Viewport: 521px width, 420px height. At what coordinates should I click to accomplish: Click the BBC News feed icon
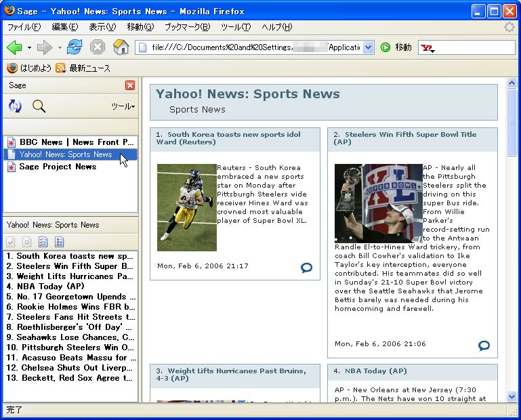tap(12, 142)
